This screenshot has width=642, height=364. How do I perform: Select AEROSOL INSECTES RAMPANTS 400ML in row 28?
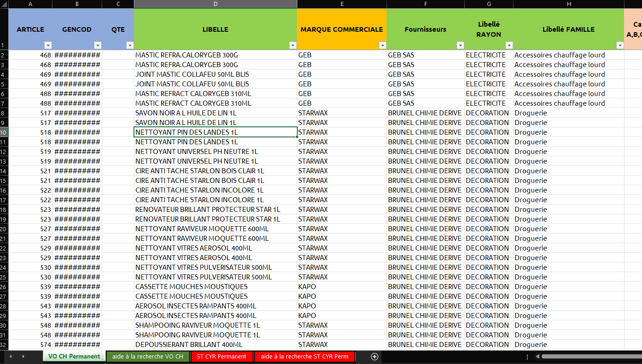point(215,306)
